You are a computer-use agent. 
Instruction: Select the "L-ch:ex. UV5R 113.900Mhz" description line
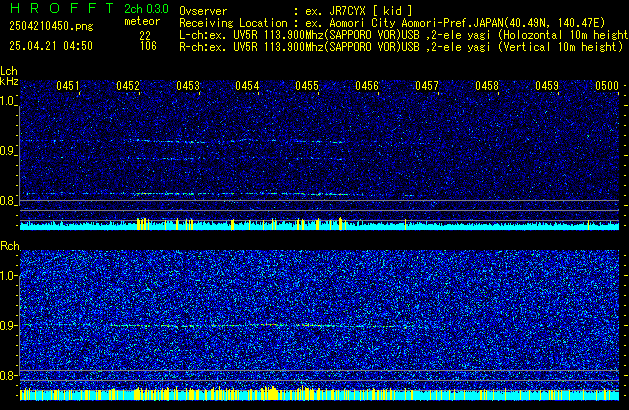404,35
